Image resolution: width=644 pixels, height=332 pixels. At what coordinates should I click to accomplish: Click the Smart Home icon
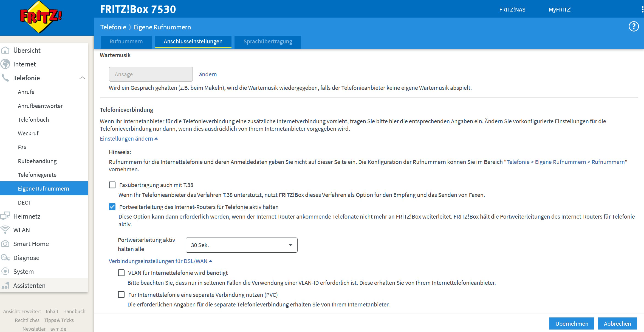pyautogui.click(x=5, y=244)
